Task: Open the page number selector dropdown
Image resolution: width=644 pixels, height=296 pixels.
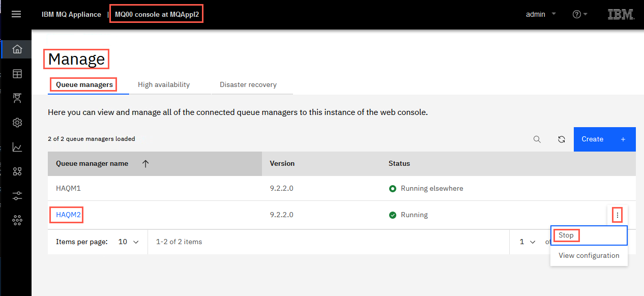Action: click(527, 242)
